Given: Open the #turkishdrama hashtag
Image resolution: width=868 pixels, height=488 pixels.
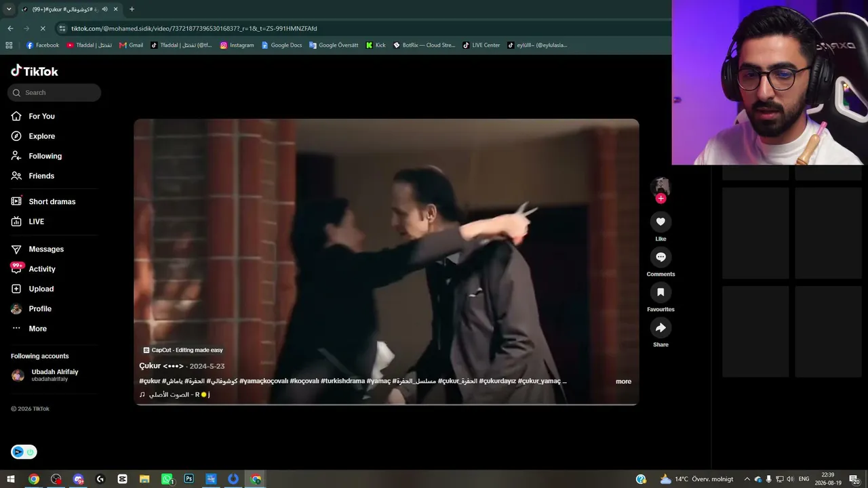Looking at the screenshot, I should (342, 381).
